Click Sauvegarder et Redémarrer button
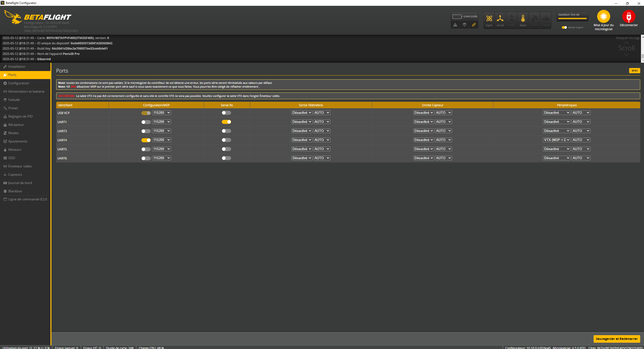Image resolution: width=644 pixels, height=349 pixels. click(x=617, y=339)
